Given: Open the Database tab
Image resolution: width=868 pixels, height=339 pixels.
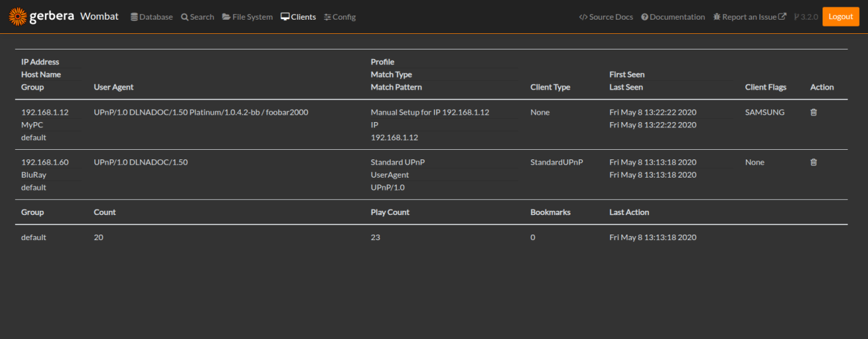Looking at the screenshot, I should (152, 17).
